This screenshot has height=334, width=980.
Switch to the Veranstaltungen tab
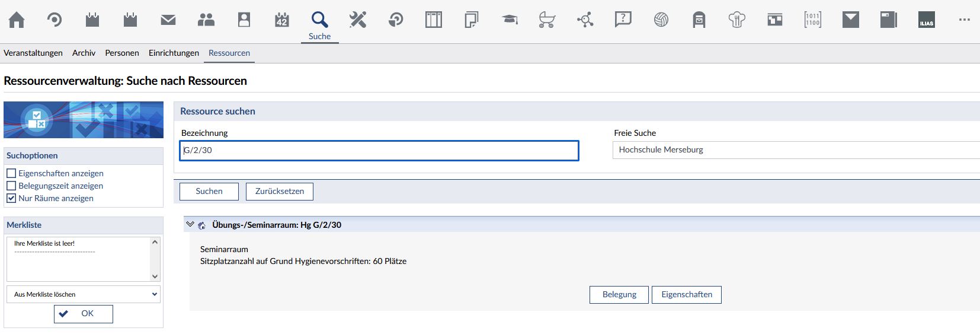(x=33, y=53)
